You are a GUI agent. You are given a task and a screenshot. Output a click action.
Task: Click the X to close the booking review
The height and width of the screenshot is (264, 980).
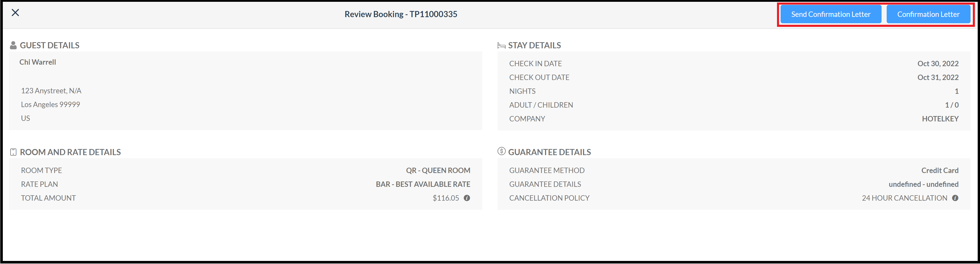[16, 13]
